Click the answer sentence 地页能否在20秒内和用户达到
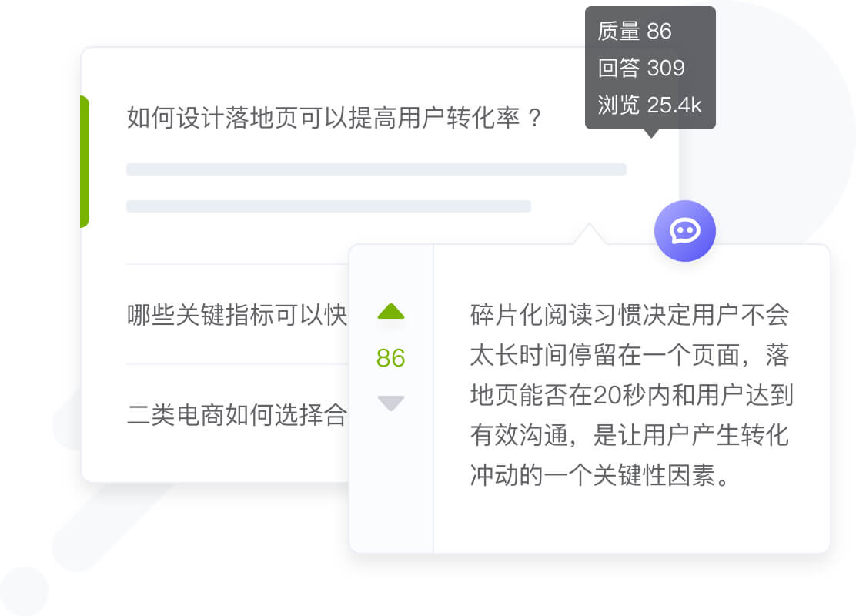The height and width of the screenshot is (616, 856). tap(632, 395)
